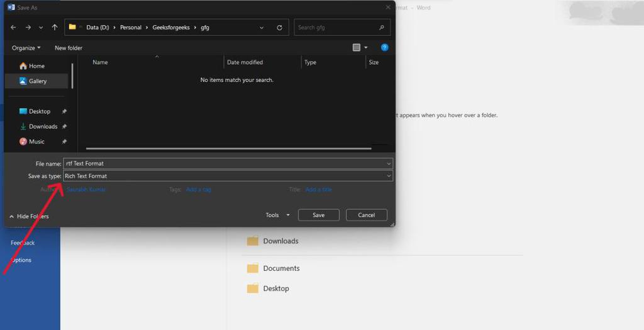Viewport: 644px width, 330px height.
Task: Expand view options arrow next to layout
Action: pos(366,48)
